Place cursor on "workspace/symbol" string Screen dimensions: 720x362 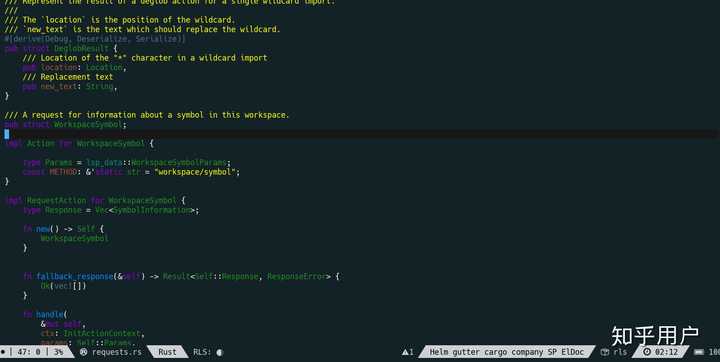[195, 172]
